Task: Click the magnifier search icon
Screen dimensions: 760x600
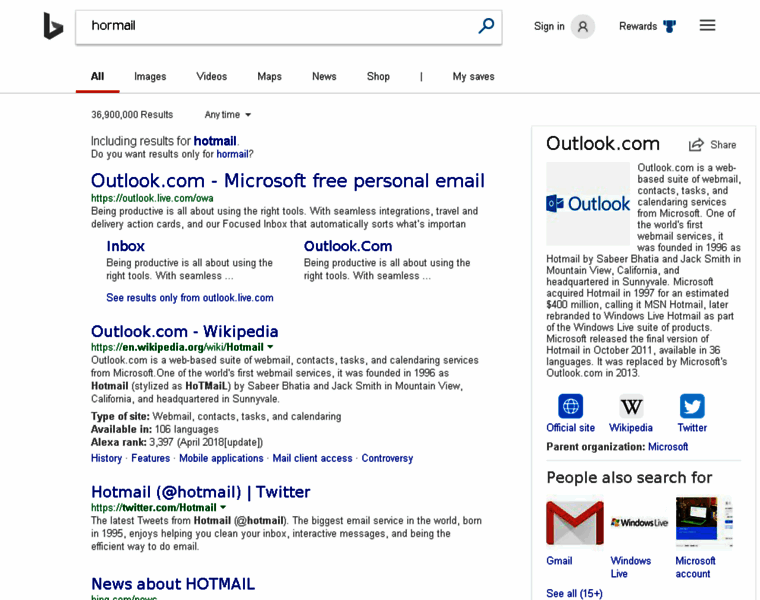Action: pyautogui.click(x=486, y=26)
